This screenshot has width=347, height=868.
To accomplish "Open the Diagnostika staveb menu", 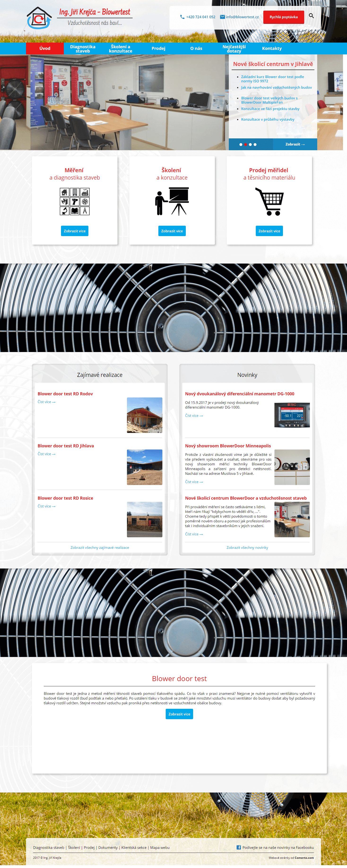I will [x=83, y=48].
